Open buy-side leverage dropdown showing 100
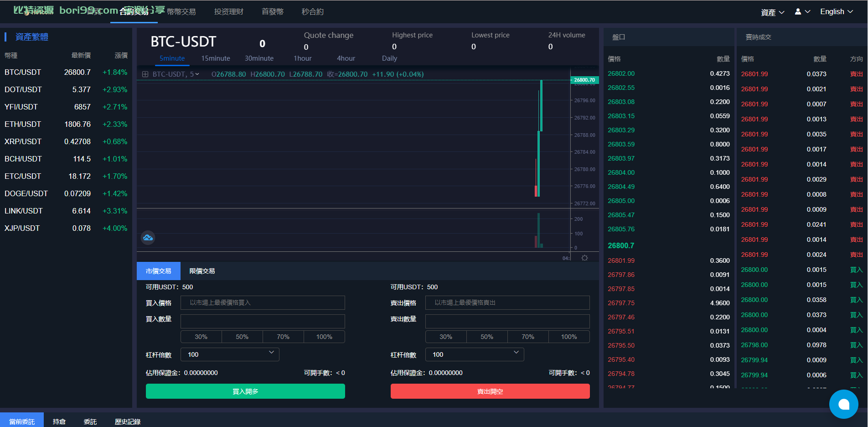The height and width of the screenshot is (427, 868). click(230, 354)
